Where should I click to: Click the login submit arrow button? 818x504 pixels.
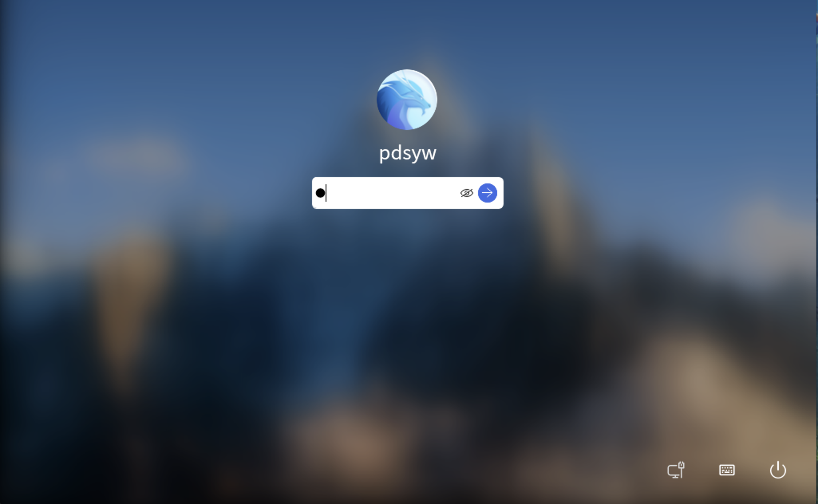[x=487, y=193]
